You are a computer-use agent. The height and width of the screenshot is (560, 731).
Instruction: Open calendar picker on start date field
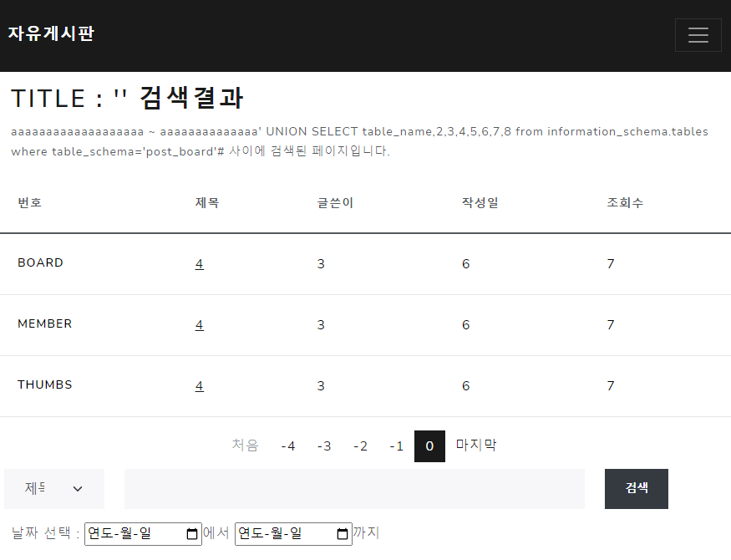[191, 534]
